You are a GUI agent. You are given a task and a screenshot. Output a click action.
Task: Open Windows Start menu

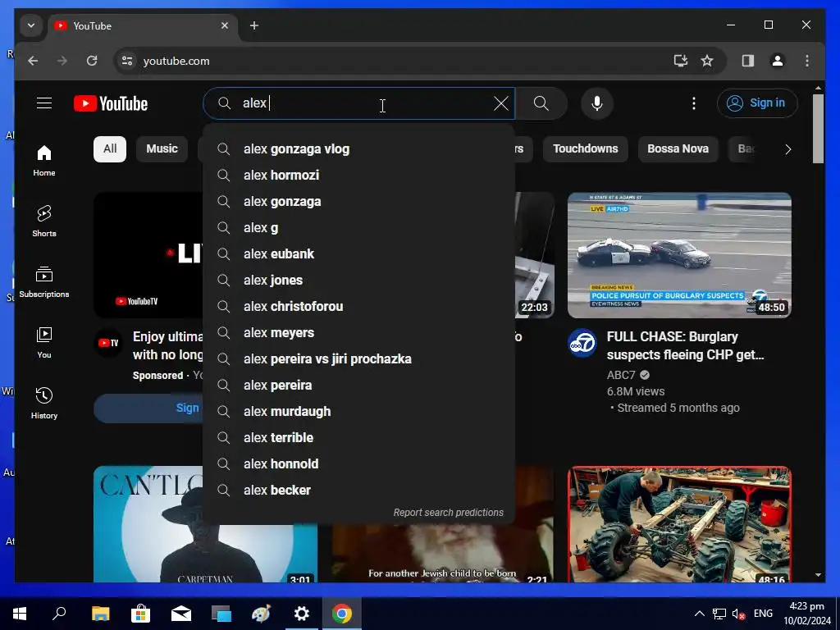[x=20, y=614]
